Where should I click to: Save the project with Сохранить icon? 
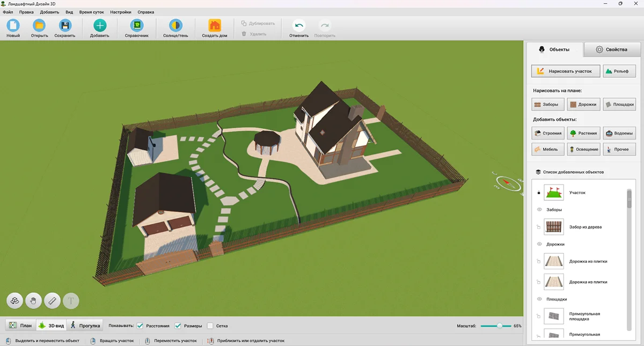pos(65,25)
